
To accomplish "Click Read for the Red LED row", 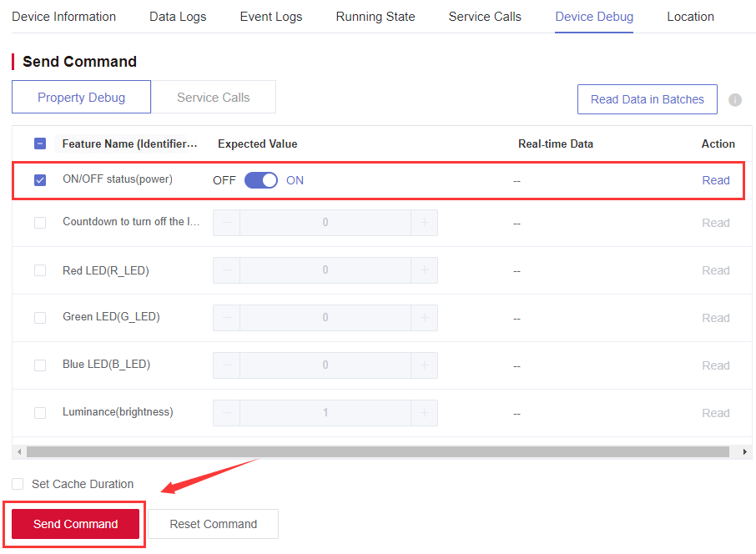I will click(715, 270).
